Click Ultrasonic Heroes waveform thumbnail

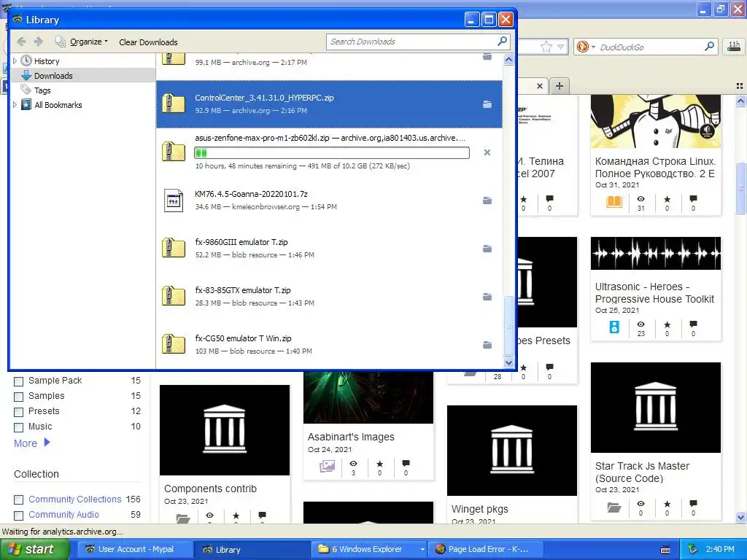tap(656, 253)
